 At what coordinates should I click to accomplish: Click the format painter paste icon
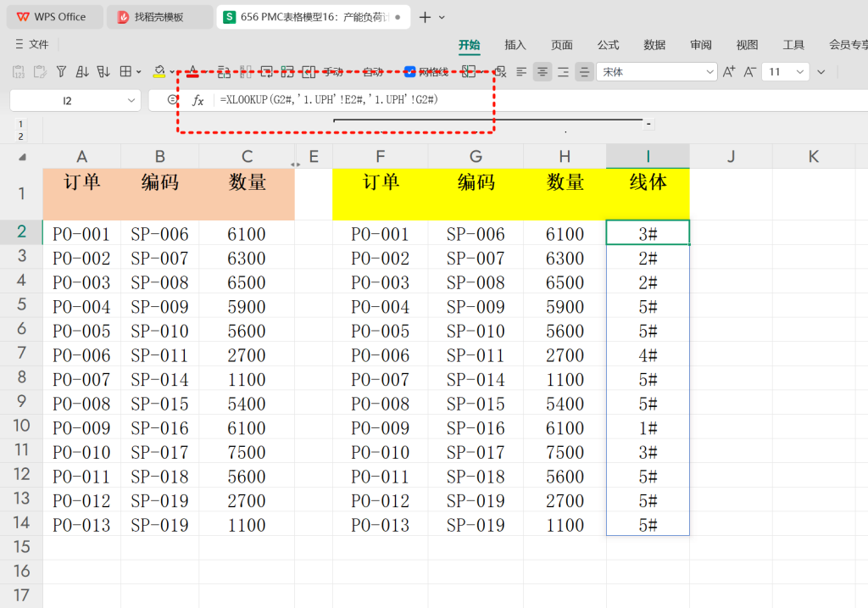40,71
